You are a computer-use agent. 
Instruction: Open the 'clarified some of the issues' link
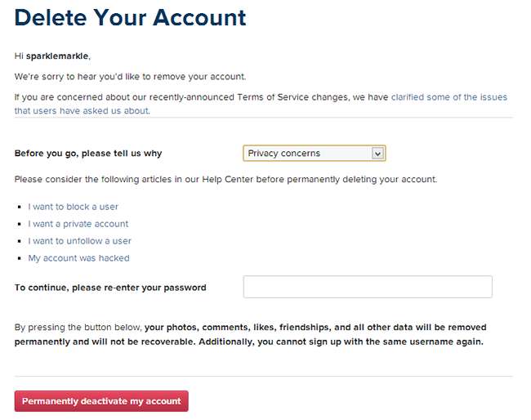448,96
